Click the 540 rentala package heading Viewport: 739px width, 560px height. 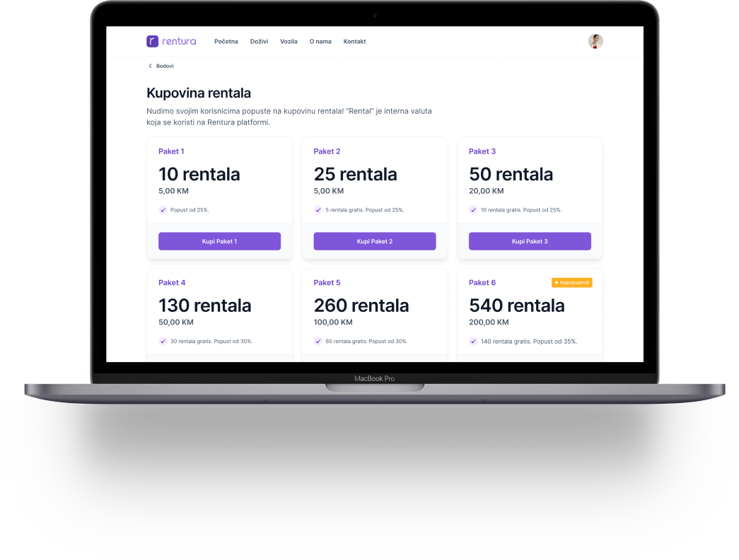pyautogui.click(x=516, y=305)
